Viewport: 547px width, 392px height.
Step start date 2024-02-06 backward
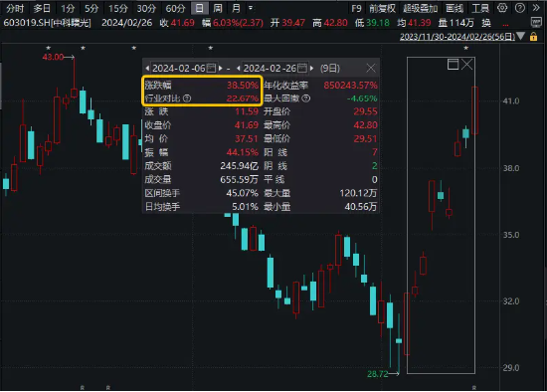point(147,68)
